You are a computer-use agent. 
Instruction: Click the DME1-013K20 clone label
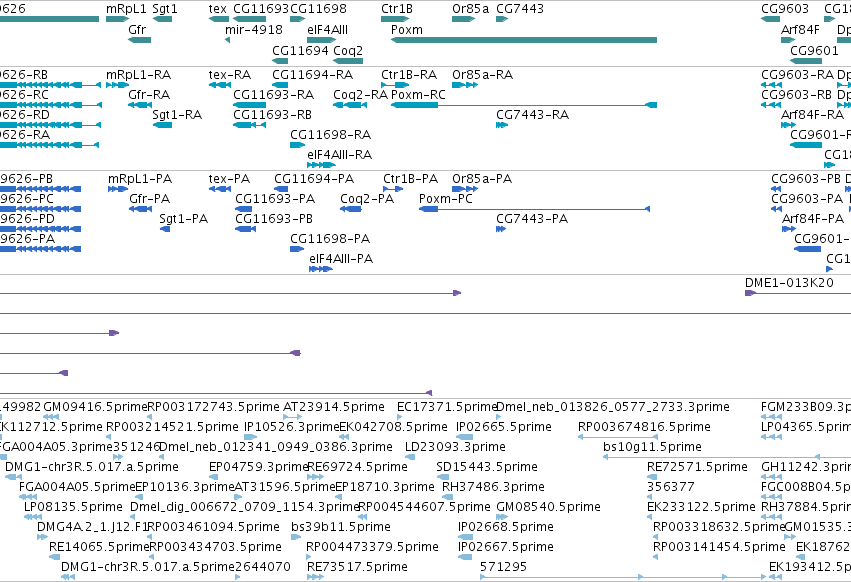pyautogui.click(x=789, y=283)
